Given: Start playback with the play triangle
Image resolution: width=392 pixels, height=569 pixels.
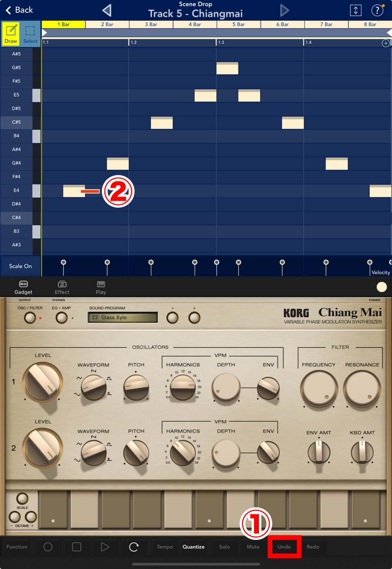Looking at the screenshot, I should [105, 547].
